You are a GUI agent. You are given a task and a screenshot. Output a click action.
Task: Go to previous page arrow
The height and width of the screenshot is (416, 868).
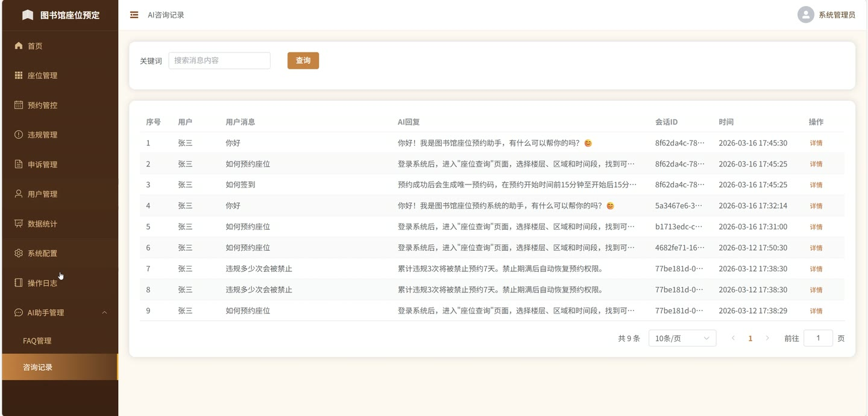pos(733,338)
